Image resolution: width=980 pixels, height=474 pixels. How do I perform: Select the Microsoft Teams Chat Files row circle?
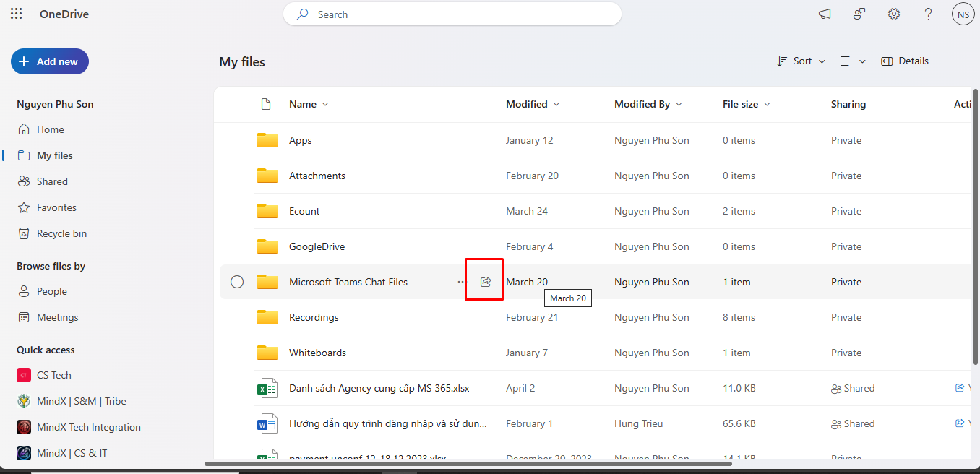click(x=237, y=282)
